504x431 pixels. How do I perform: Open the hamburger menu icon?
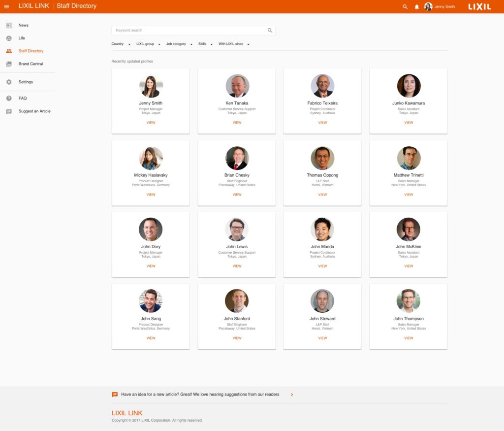6,6
